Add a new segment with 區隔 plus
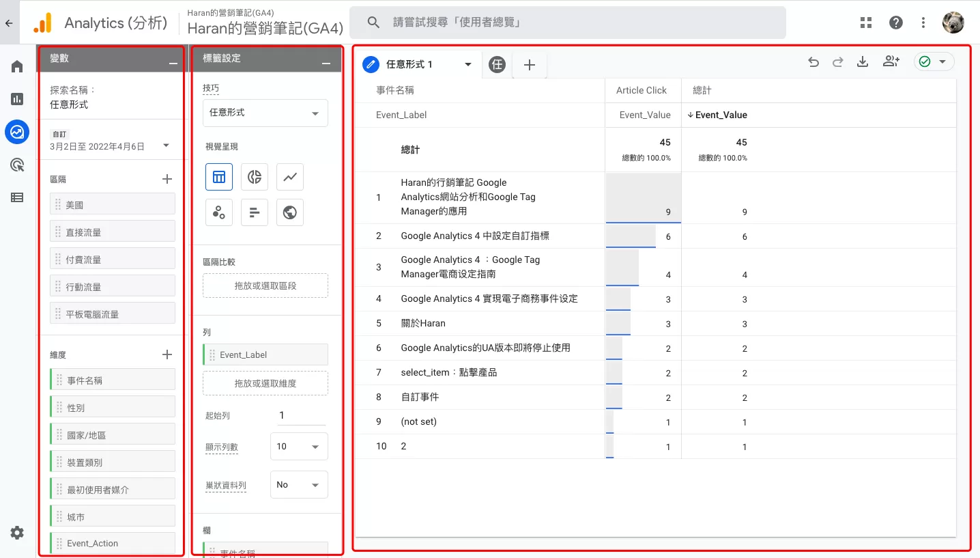Image resolution: width=980 pixels, height=558 pixels. click(x=167, y=179)
